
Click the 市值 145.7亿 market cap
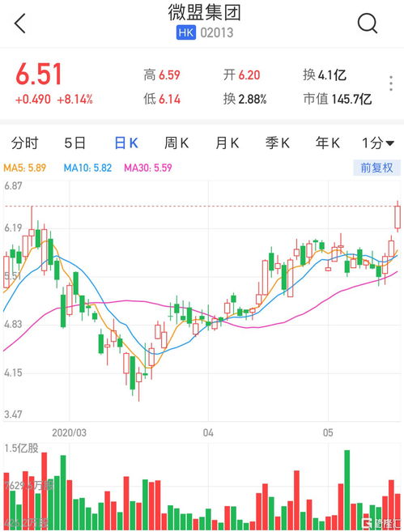pos(338,99)
